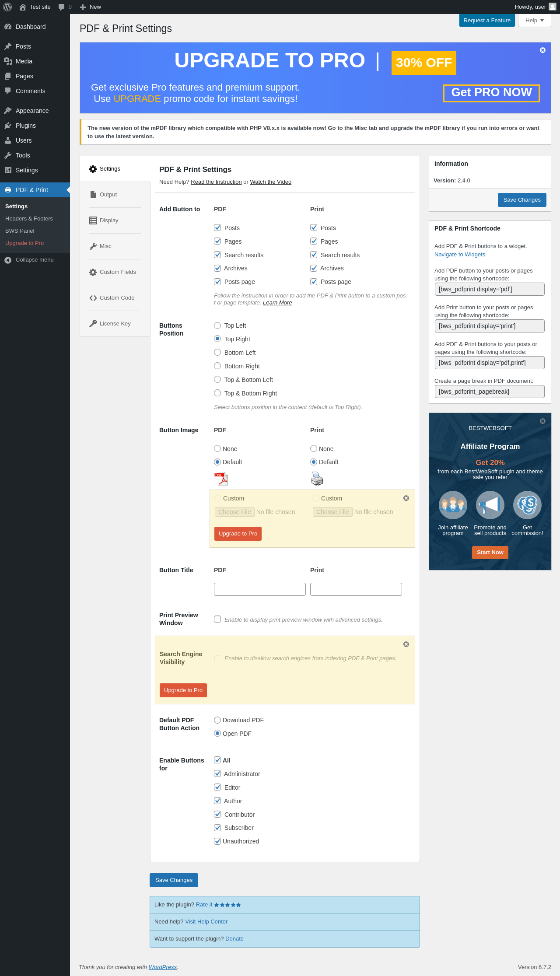Focus the PDF button title field
This screenshot has width=560, height=976.
pos(260,589)
